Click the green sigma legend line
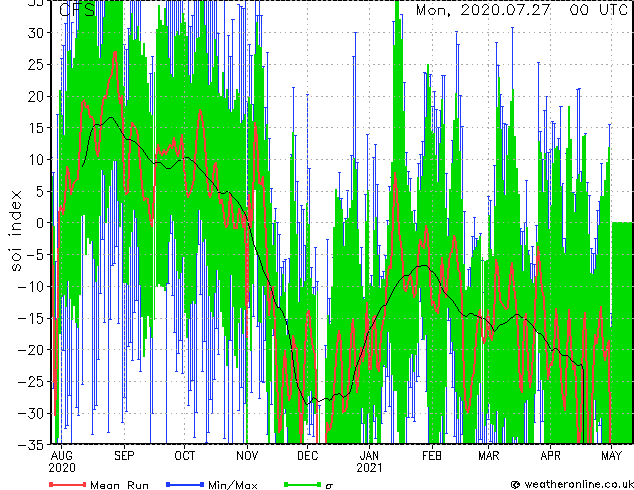634x490 pixels. click(x=302, y=484)
